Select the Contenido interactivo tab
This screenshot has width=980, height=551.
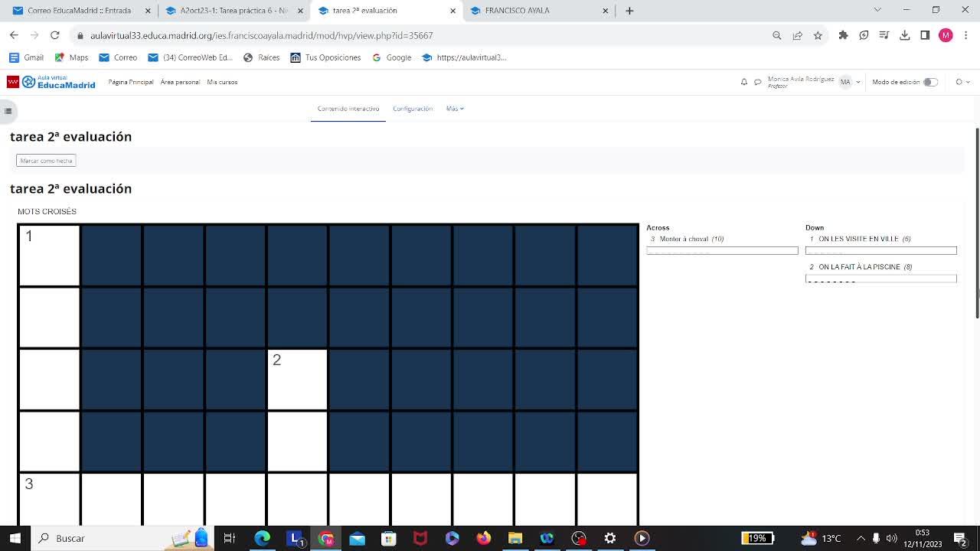(348, 109)
